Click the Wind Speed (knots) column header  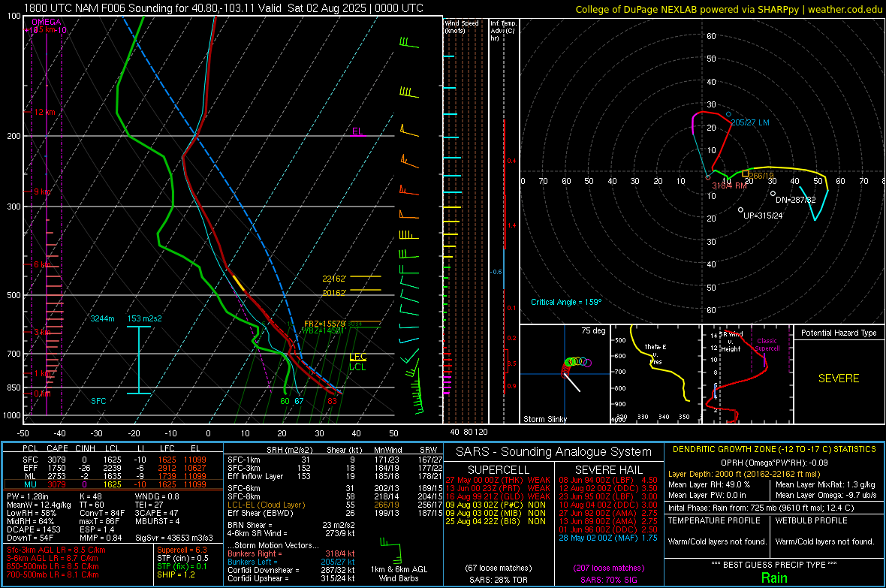click(462, 26)
